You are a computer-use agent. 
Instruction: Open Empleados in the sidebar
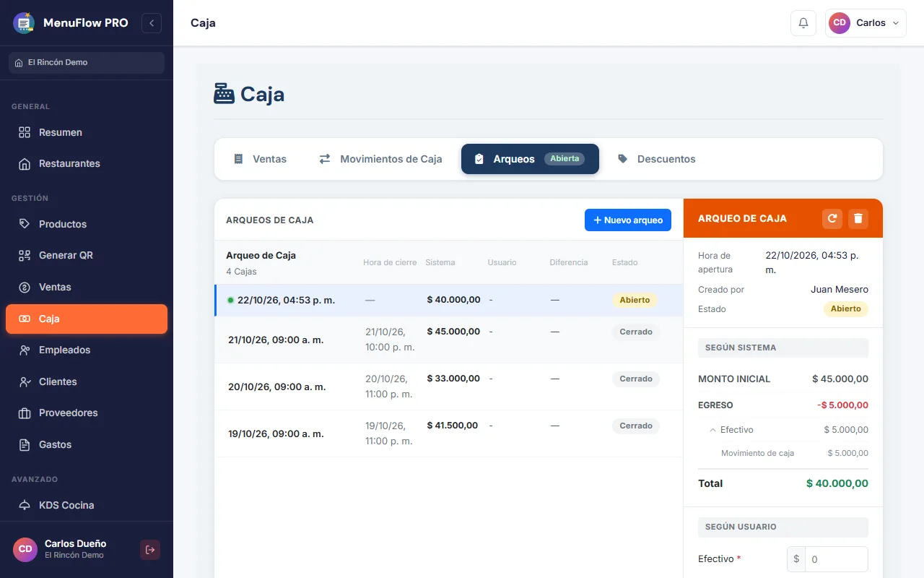click(87, 350)
